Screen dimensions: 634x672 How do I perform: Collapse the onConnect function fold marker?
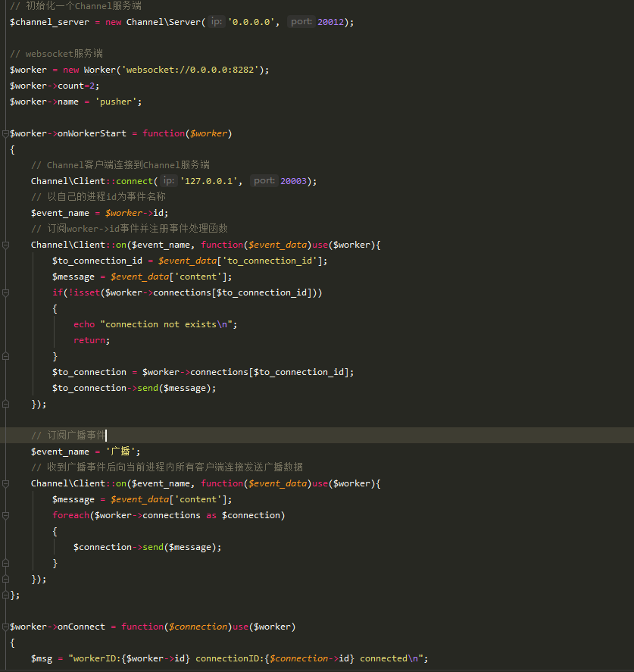pos(5,627)
